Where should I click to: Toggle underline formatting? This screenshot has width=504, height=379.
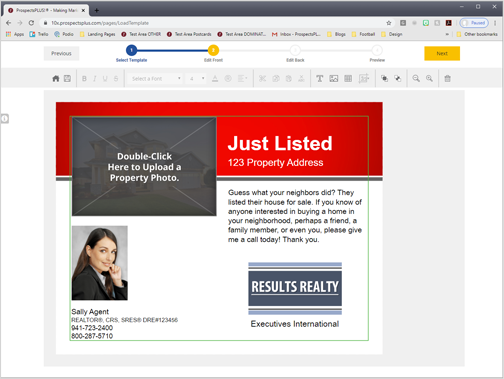(105, 79)
